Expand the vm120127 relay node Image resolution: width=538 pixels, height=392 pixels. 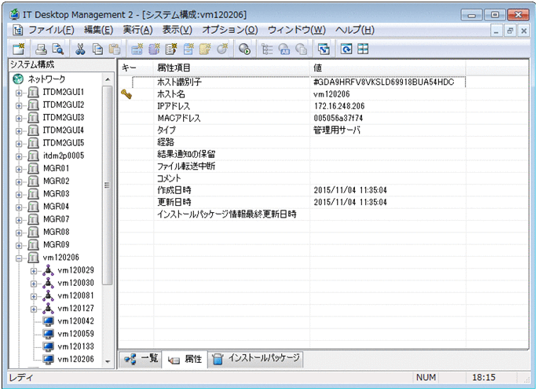pyautogui.click(x=34, y=309)
